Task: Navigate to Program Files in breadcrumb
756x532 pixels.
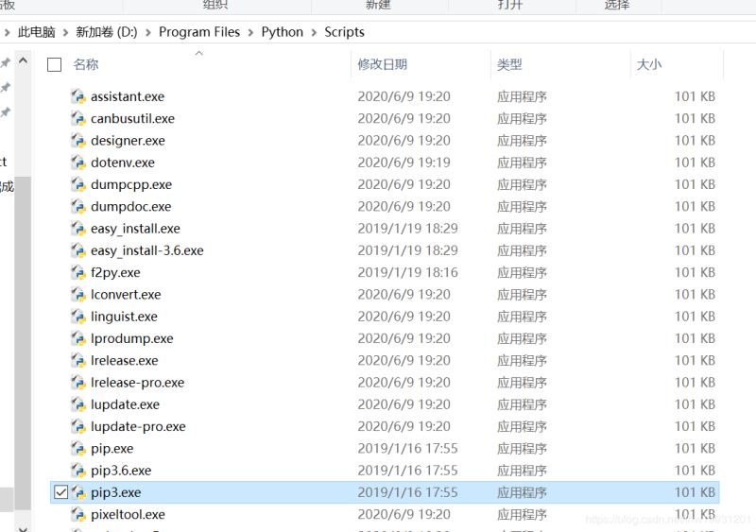Action: click(x=199, y=32)
